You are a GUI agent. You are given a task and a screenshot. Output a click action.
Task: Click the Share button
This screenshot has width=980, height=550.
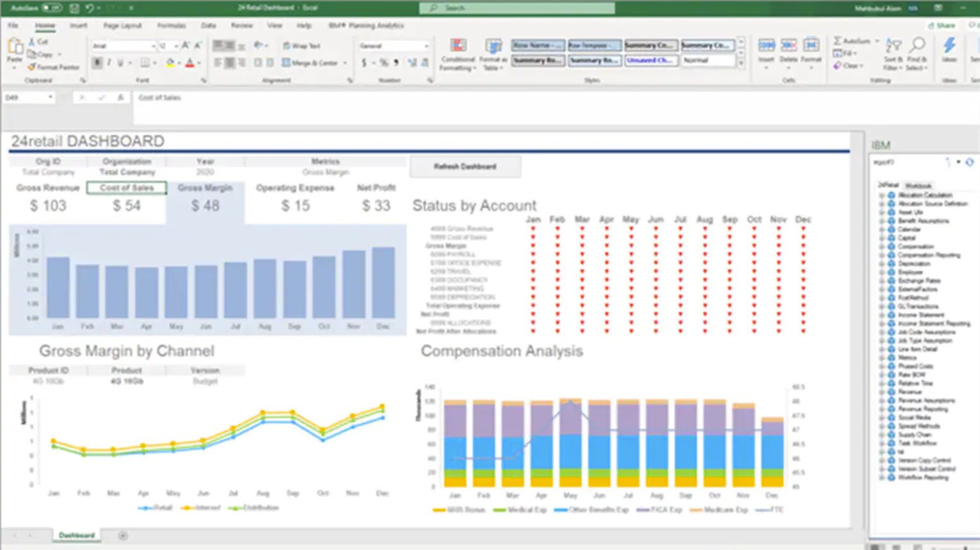[x=942, y=26]
